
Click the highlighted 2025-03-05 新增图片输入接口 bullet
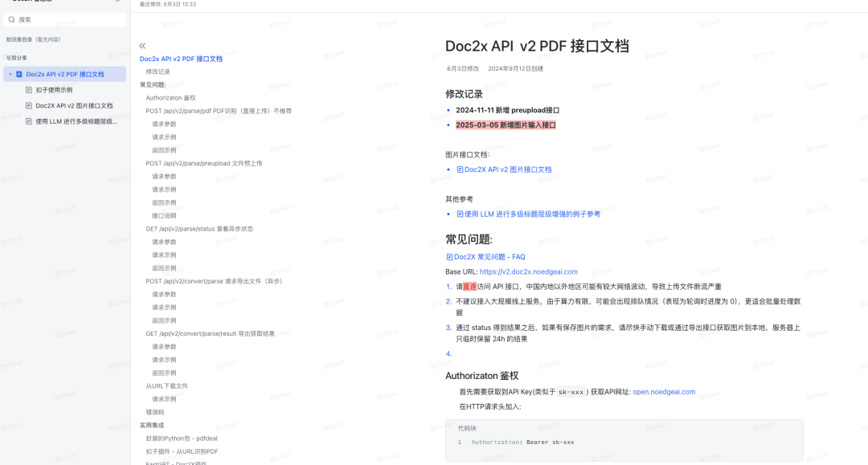506,125
